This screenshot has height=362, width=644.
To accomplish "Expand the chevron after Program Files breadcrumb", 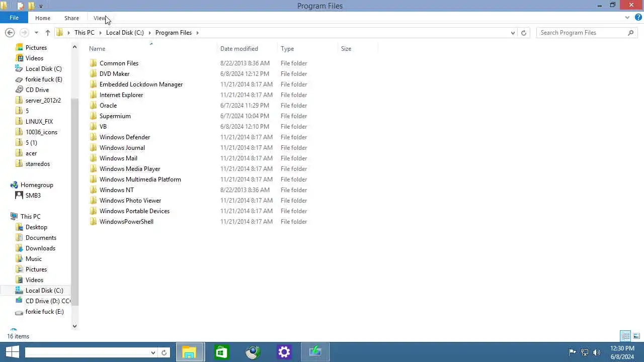I will pyautogui.click(x=198, y=33).
